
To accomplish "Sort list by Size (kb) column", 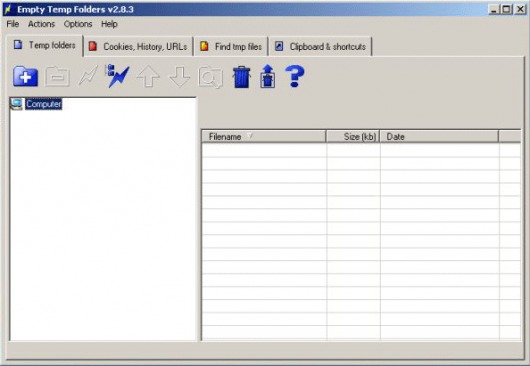I will point(353,137).
